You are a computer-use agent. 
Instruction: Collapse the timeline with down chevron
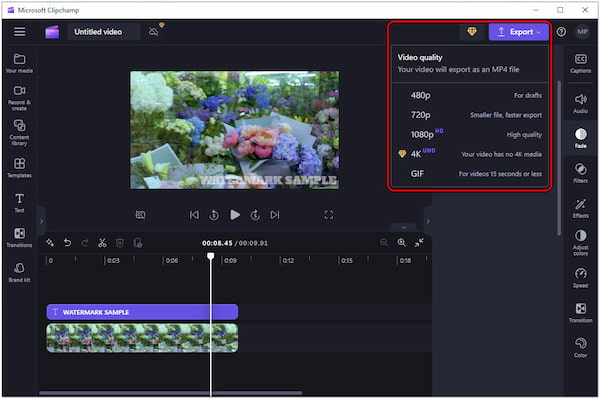(x=404, y=227)
